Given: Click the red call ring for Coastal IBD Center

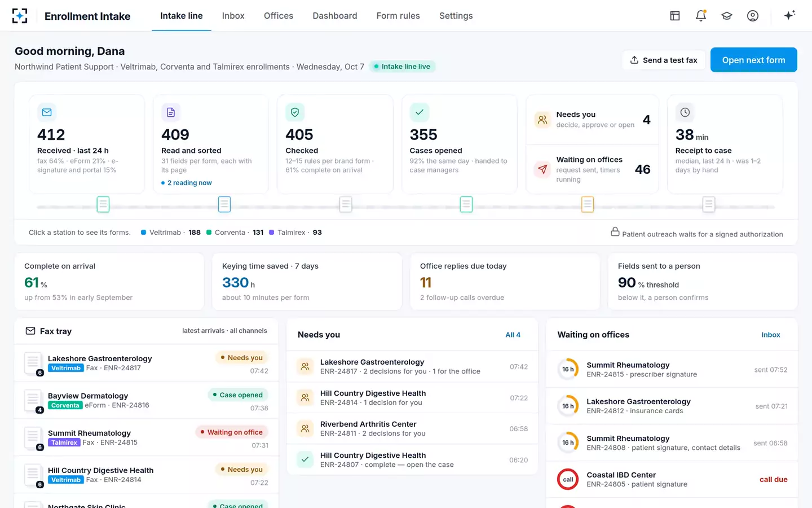Looking at the screenshot, I should (x=568, y=479).
